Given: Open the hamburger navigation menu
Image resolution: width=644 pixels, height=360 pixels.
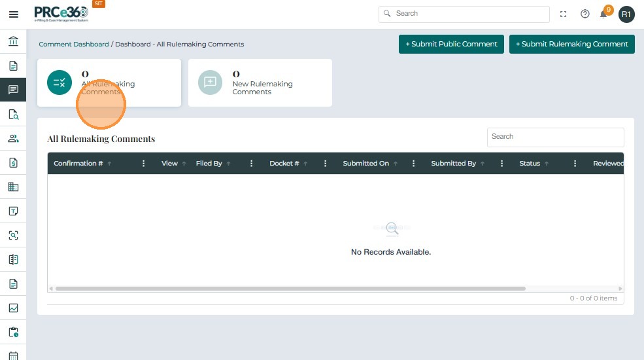Looking at the screenshot, I should pos(14,14).
